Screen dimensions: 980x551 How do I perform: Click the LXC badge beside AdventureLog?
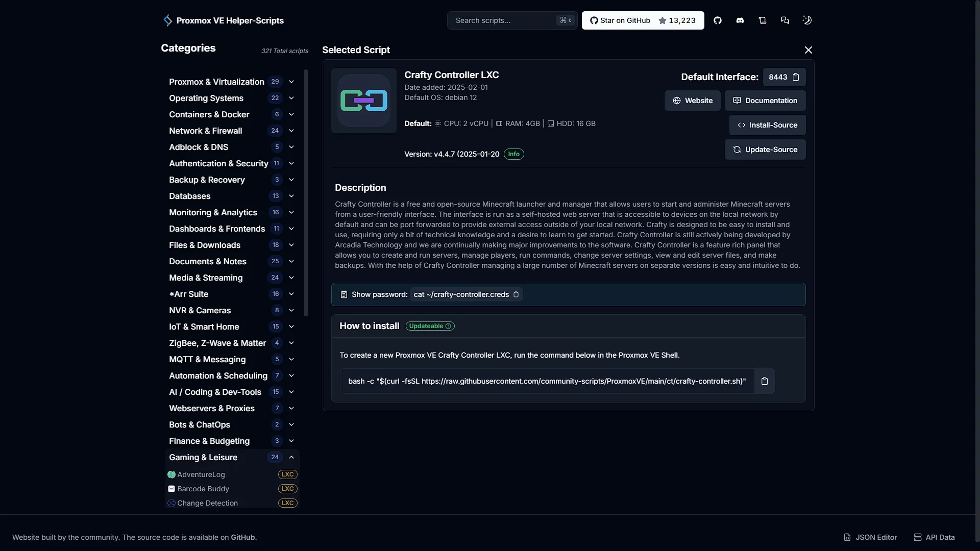(x=288, y=474)
